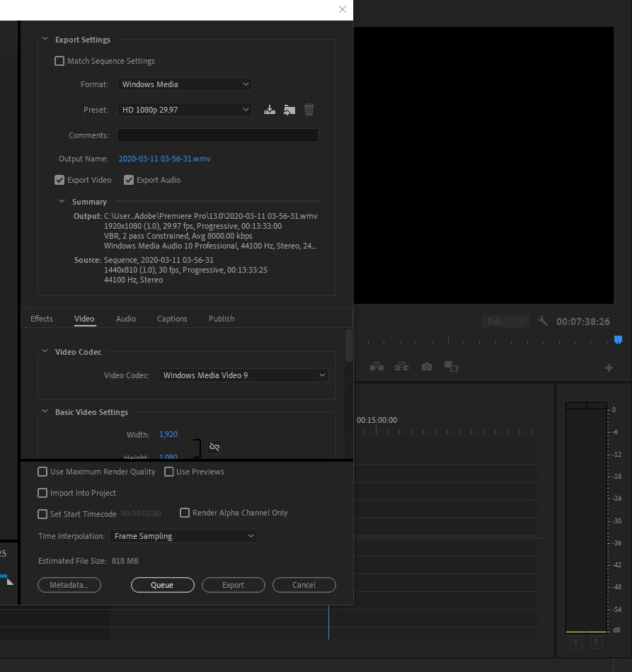Collapse the Video Codec section
This screenshot has width=632, height=672.
point(45,351)
